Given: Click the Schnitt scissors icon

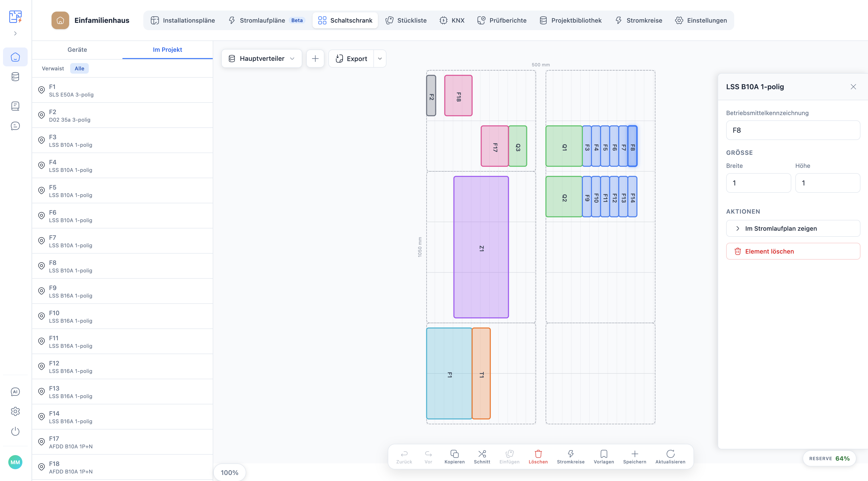Looking at the screenshot, I should click(x=482, y=453).
